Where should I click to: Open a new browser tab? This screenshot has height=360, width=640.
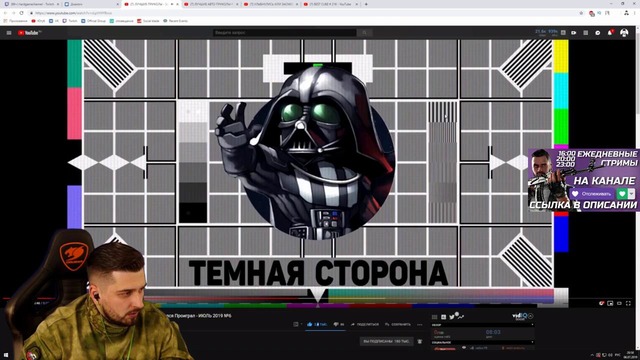(366, 4)
